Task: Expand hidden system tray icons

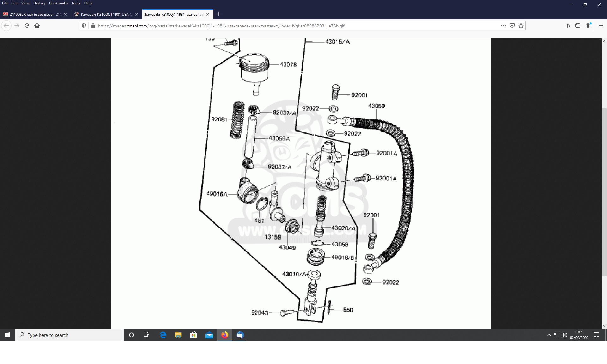Action: [549, 335]
